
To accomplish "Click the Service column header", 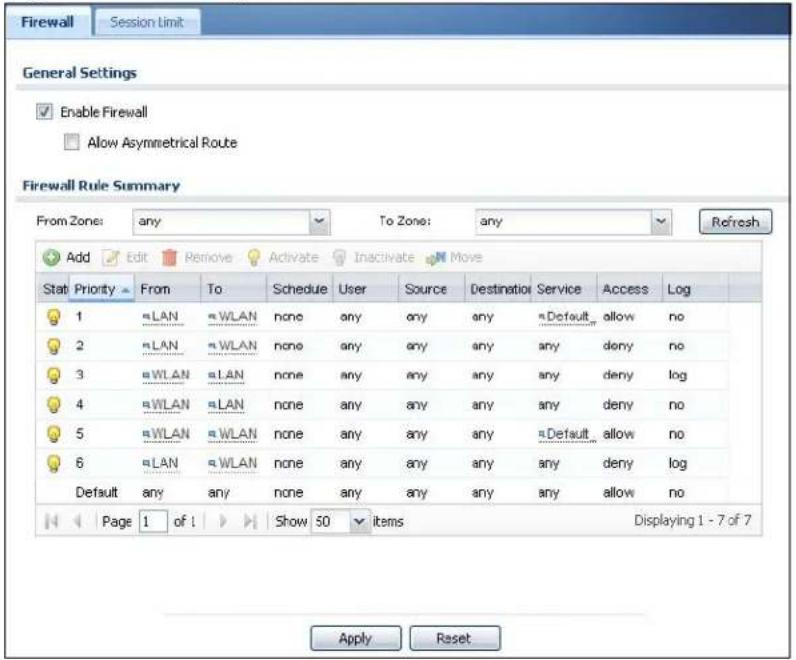I will pyautogui.click(x=563, y=289).
